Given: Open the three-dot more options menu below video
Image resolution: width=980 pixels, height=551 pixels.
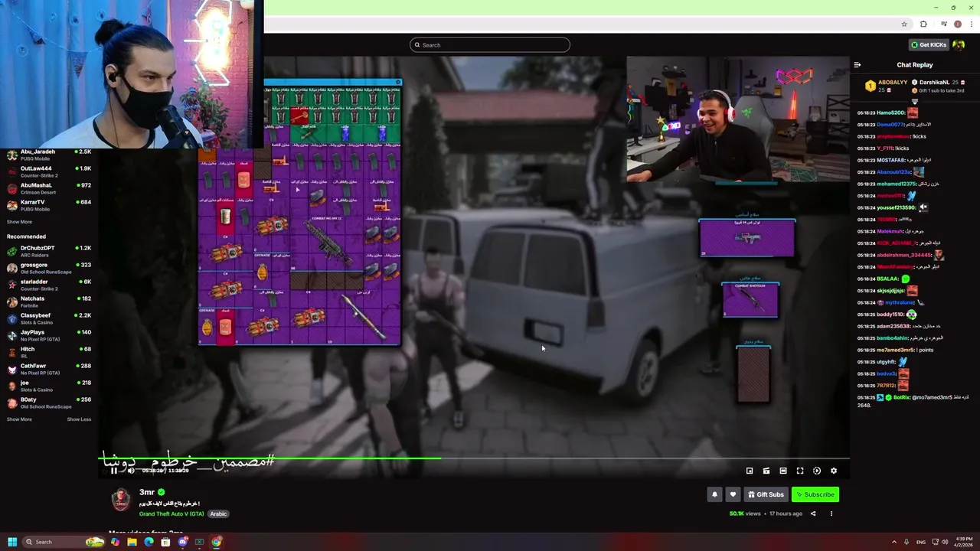Looking at the screenshot, I should (x=831, y=514).
